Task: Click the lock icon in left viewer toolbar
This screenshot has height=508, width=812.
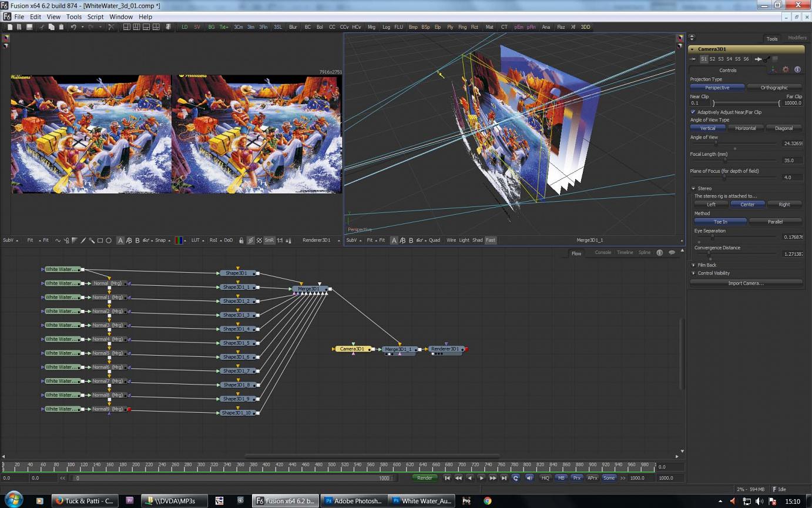Action: click(241, 240)
